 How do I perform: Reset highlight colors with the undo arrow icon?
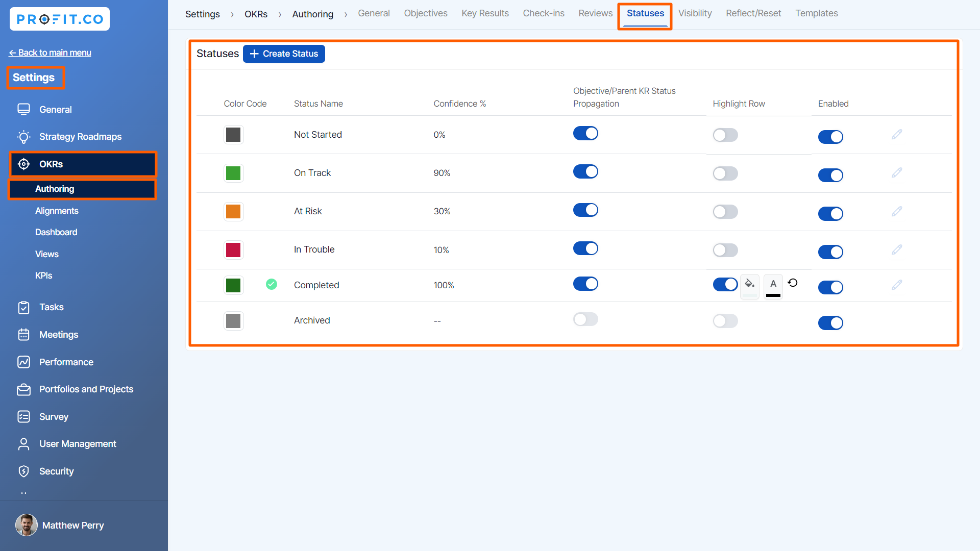point(793,283)
